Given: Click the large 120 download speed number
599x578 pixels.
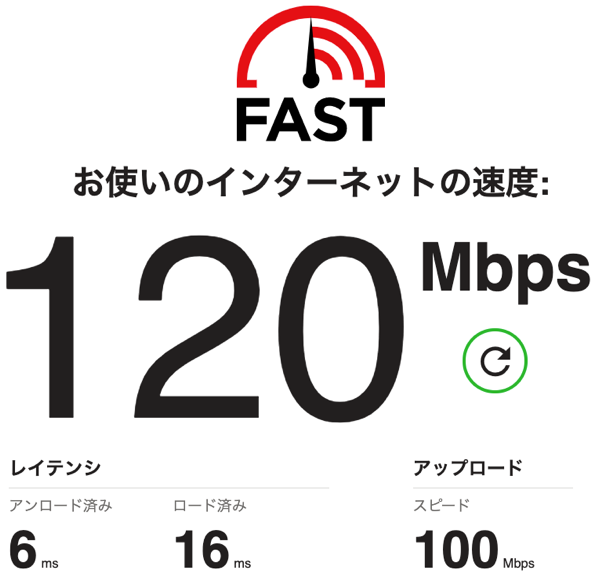Looking at the screenshot, I should [x=204, y=328].
